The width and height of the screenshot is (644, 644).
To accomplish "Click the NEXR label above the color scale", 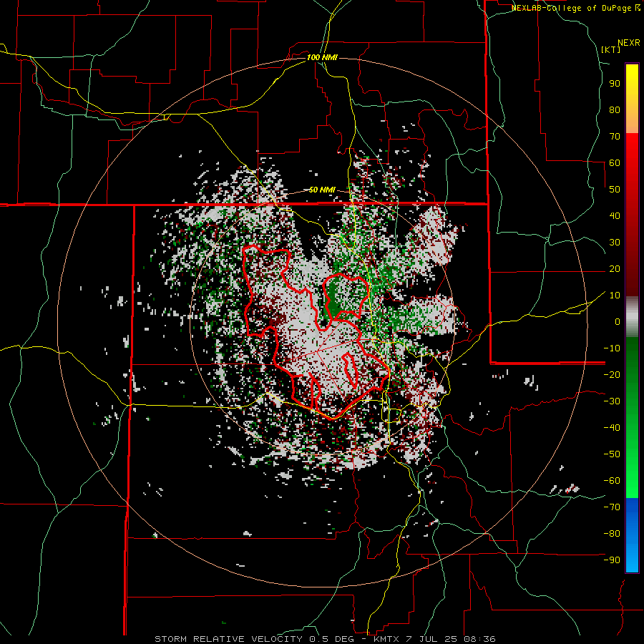I will [x=628, y=43].
